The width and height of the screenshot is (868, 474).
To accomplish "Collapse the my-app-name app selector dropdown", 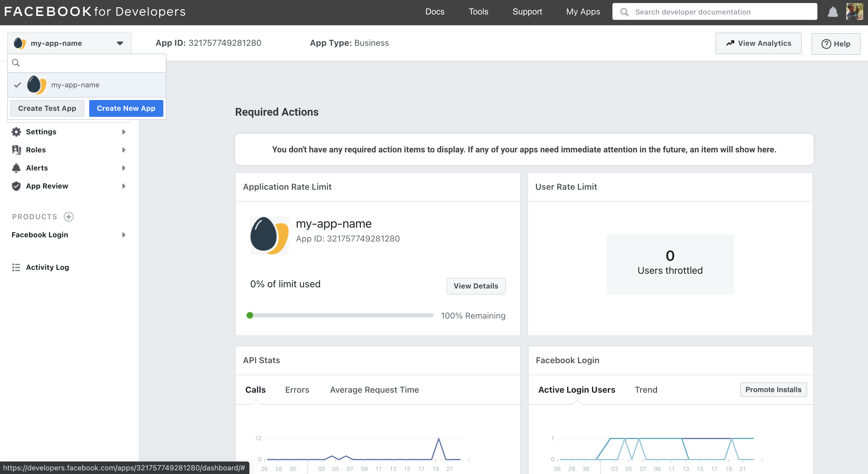I will (120, 43).
